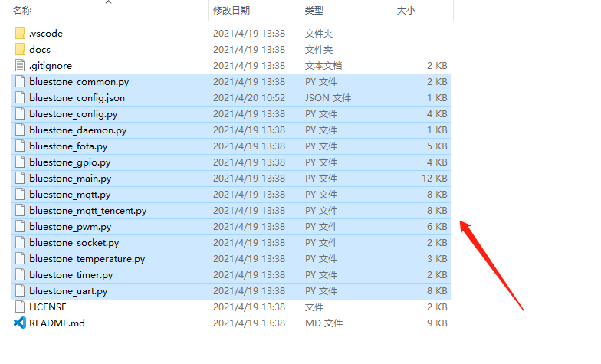The image size is (601, 364).
Task: Click the 2021/4/20 10:52 modified date
Action: [249, 98]
